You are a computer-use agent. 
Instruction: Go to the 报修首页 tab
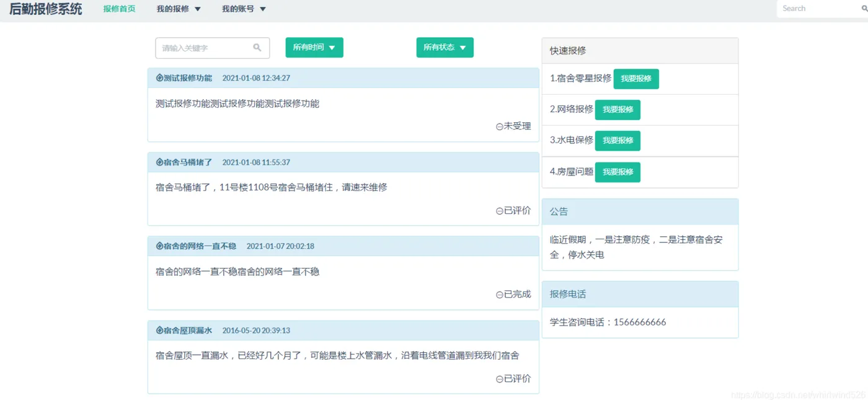119,9
